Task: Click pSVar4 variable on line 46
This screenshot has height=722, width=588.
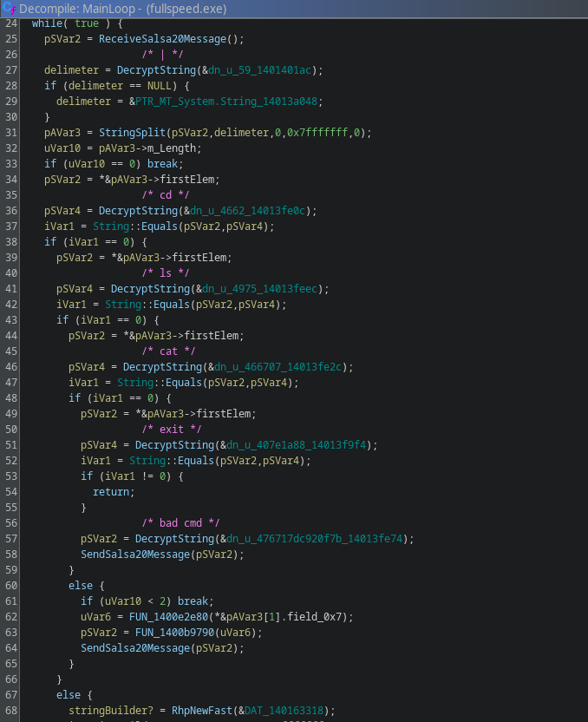Action: (87, 367)
